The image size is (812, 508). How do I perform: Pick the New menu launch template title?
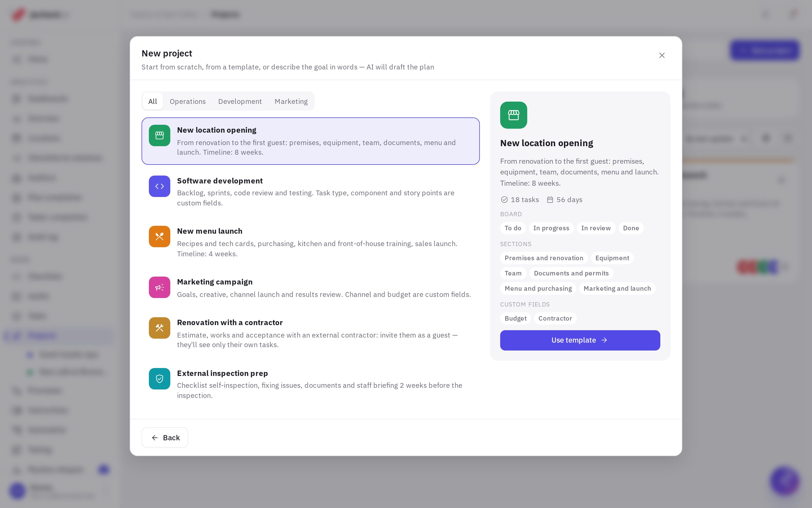pos(209,231)
